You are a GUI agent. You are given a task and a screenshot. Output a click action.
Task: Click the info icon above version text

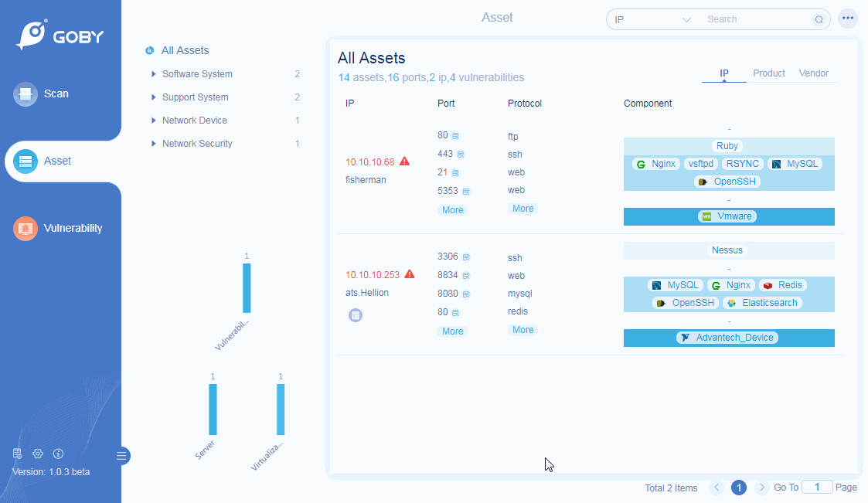[x=58, y=454]
